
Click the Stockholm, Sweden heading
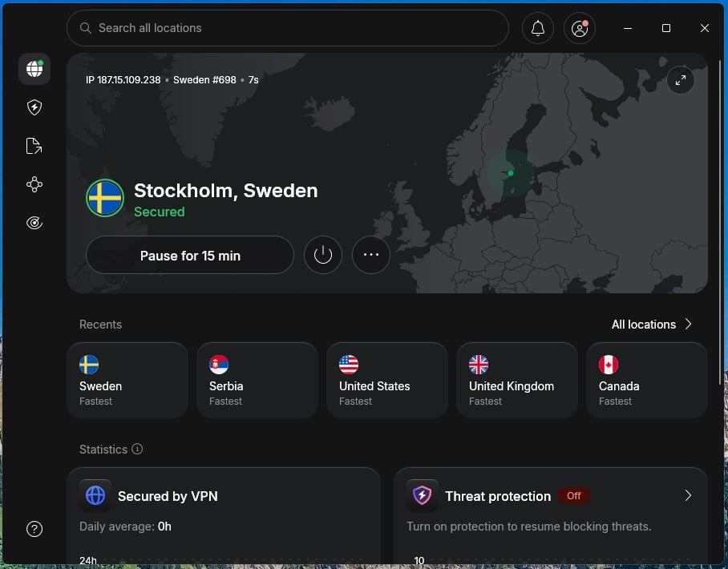(x=226, y=191)
